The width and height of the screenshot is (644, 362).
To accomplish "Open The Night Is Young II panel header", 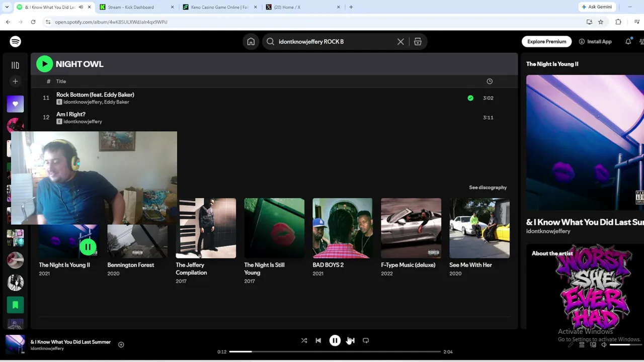I will point(552,64).
